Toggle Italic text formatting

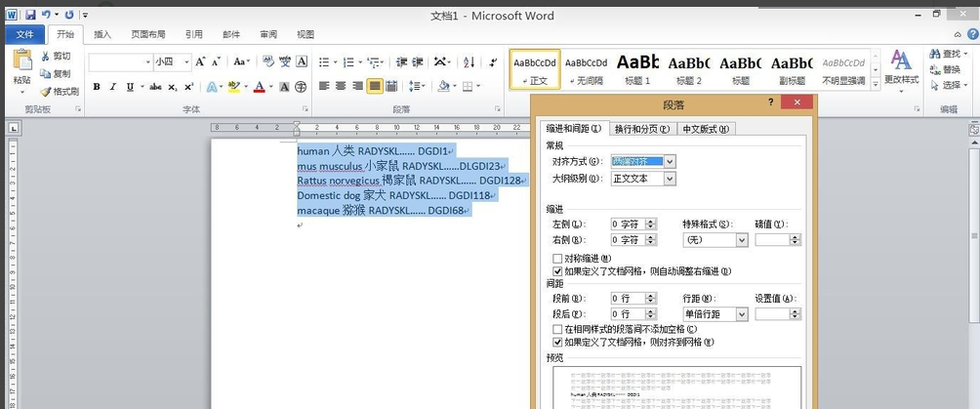point(112,87)
